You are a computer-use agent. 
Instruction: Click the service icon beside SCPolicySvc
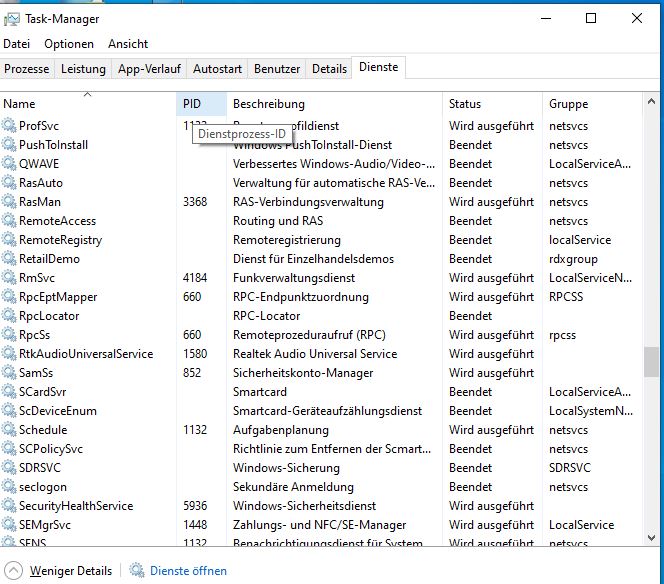pos(9,449)
